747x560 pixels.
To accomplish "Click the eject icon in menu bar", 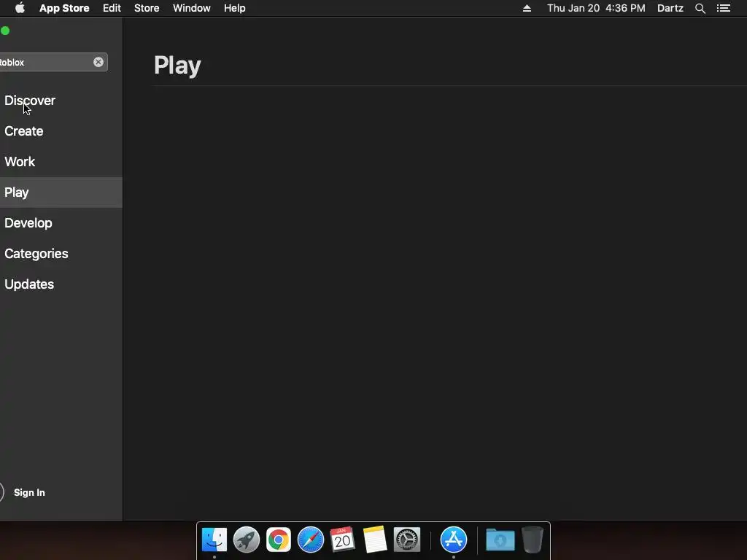I will [527, 8].
